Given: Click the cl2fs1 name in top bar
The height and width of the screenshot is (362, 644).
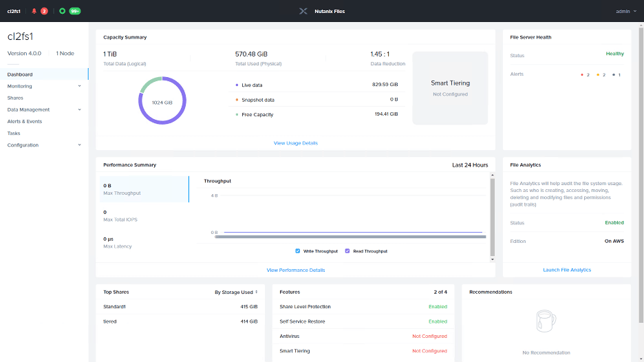Looking at the screenshot, I should (14, 11).
